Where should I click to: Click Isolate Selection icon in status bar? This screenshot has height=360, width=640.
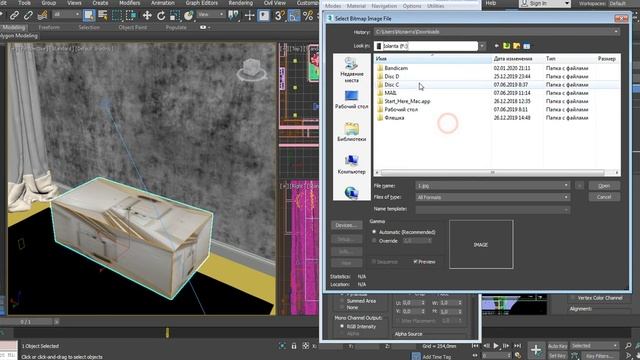282,346
